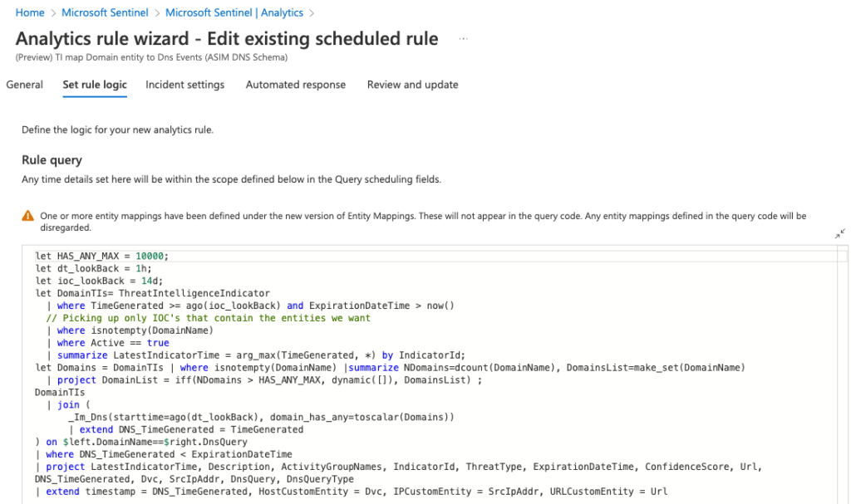
Task: Click the 'where Active == true' line
Action: [x=108, y=343]
